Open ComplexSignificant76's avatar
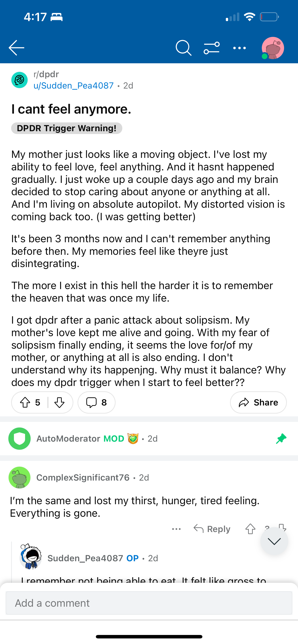Image resolution: width=298 pixels, height=644 pixels. pyautogui.click(x=19, y=478)
